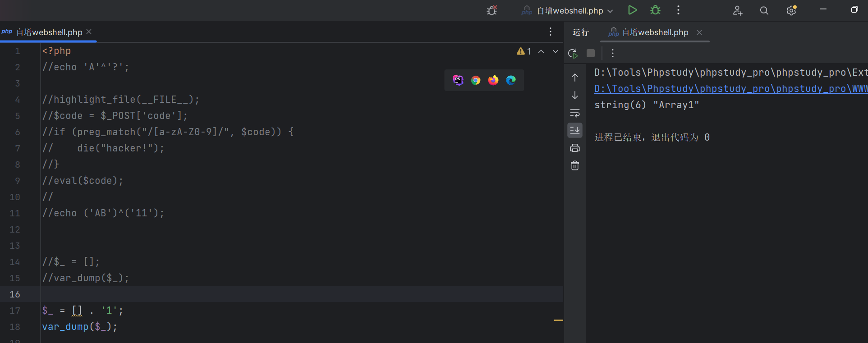Toggle soft-wrap in console output
Viewport: 868px width, 343px height.
click(575, 113)
